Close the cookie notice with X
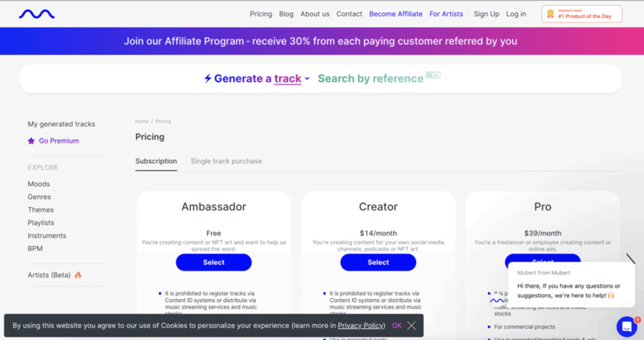644x340 pixels. tap(411, 325)
